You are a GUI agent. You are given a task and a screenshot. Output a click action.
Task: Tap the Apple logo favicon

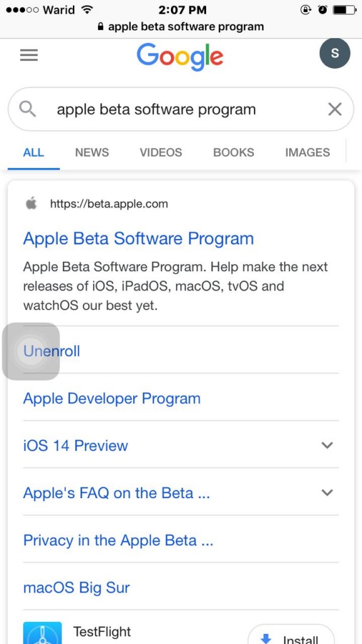(31, 203)
